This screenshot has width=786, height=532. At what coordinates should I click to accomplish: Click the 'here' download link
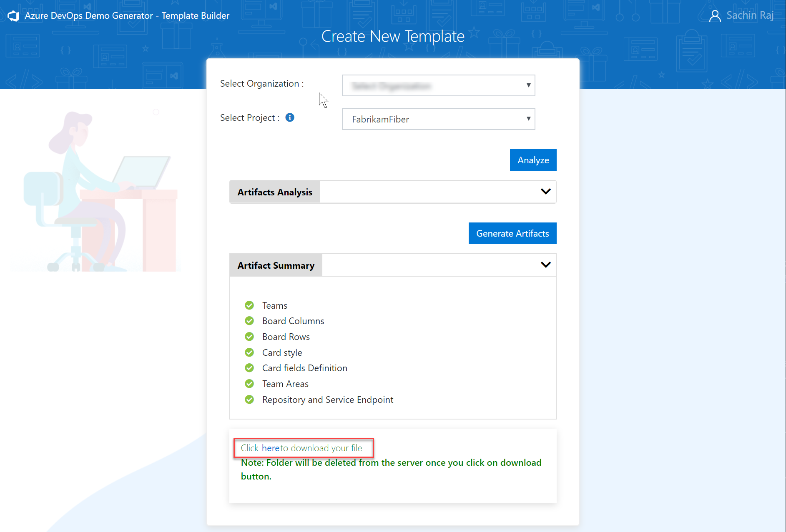pyautogui.click(x=271, y=448)
